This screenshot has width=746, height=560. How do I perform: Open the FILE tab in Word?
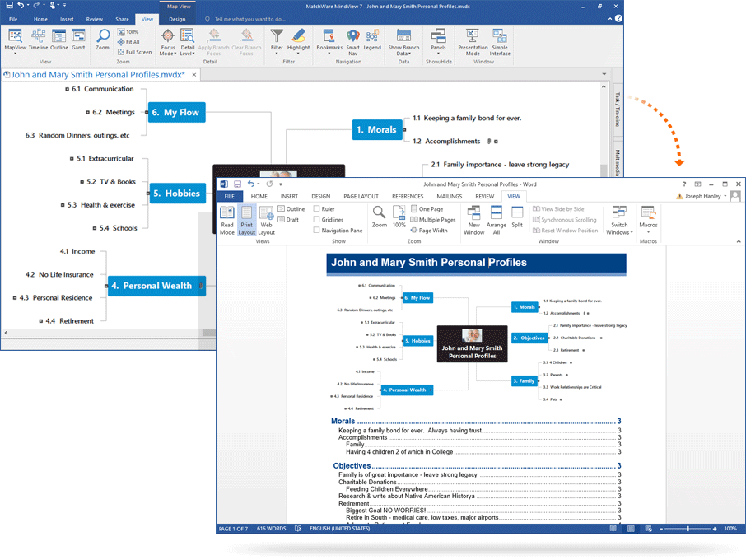pos(230,196)
